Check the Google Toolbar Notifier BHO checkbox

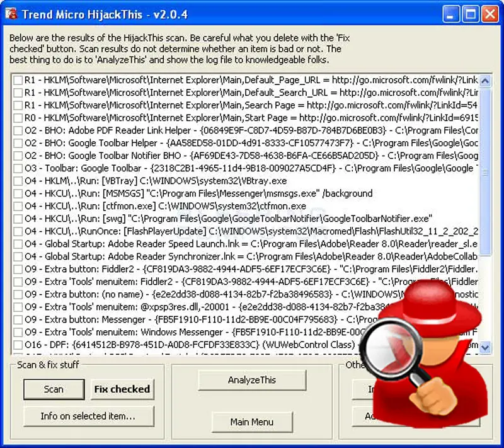pos(18,156)
